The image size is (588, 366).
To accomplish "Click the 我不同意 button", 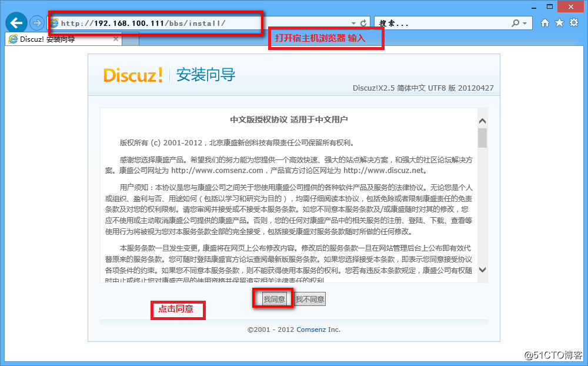I will click(310, 299).
